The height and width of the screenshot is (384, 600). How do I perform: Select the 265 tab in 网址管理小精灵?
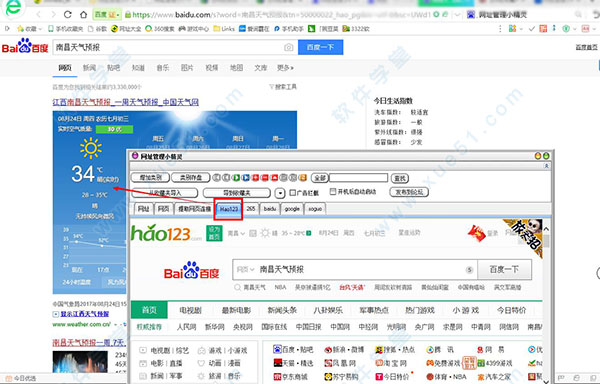tap(251, 209)
